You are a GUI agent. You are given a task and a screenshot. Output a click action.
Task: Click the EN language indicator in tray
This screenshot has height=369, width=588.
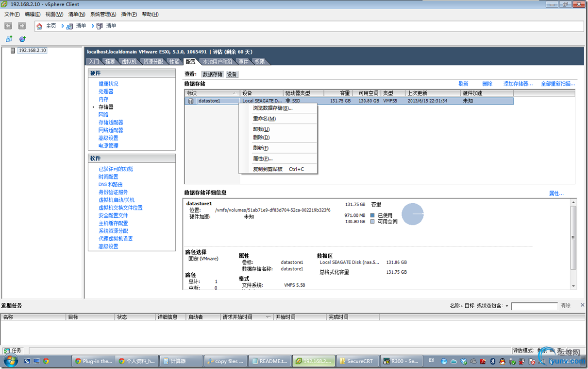click(x=431, y=361)
